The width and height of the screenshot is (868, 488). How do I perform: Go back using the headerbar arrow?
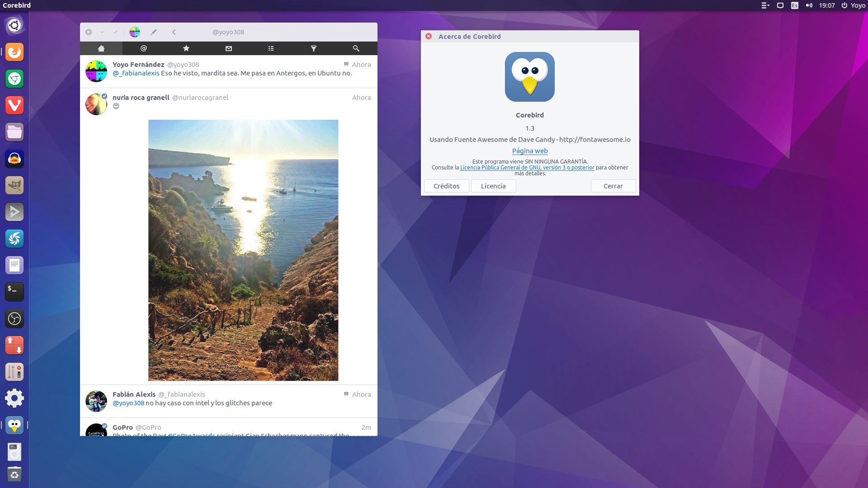[174, 32]
